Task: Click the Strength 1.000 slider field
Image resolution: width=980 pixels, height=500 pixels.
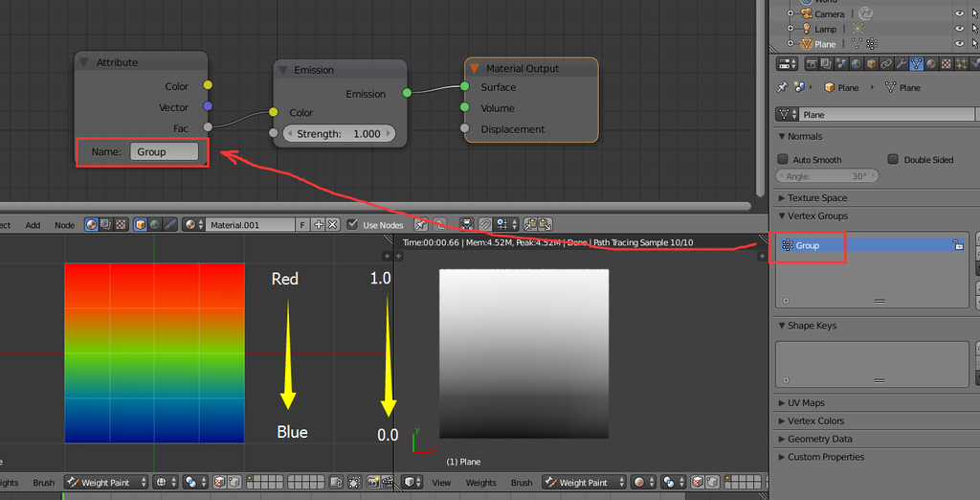Action: (339, 133)
